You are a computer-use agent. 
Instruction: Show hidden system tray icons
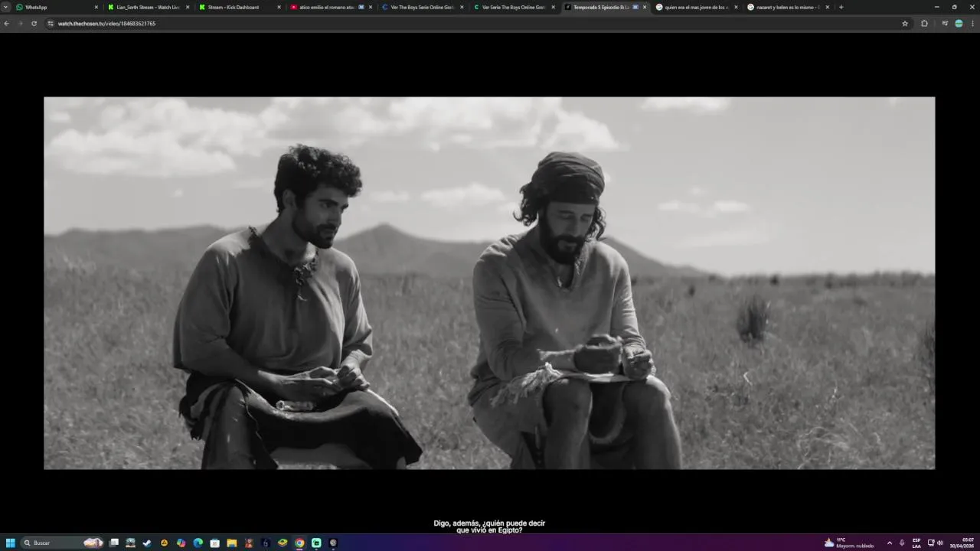pyautogui.click(x=890, y=543)
